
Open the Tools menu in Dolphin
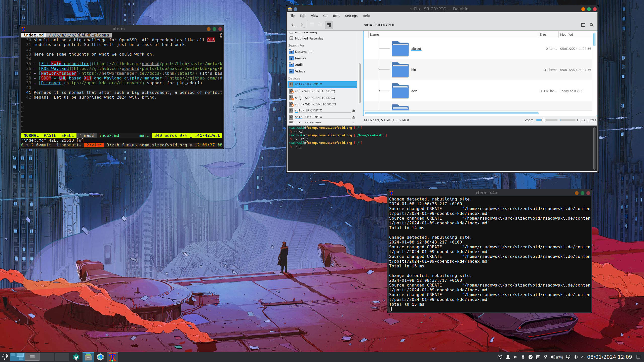point(336,16)
